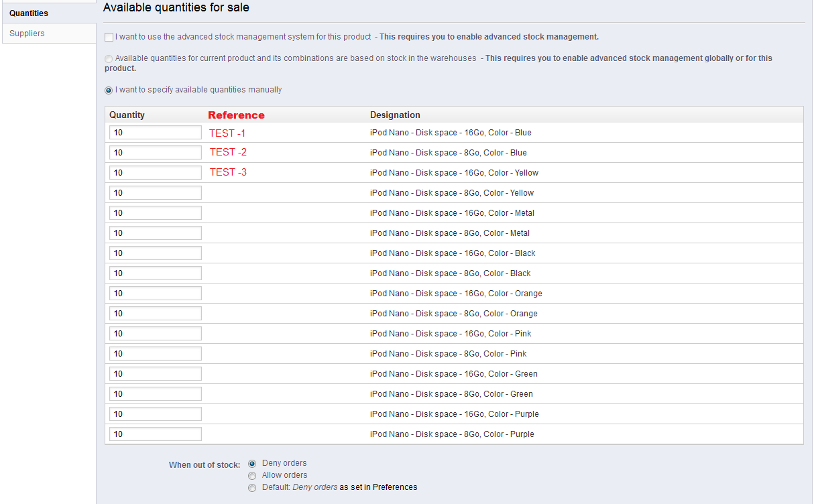Edit quantity for 8Go Green iPod Nano
Image resolution: width=814 pixels, height=504 pixels.
tap(156, 394)
